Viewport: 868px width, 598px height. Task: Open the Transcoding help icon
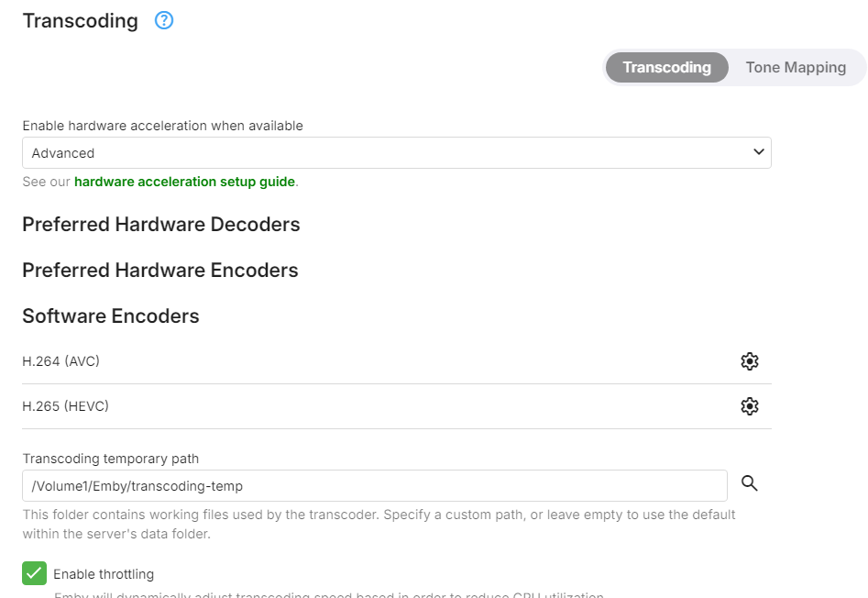coord(164,20)
